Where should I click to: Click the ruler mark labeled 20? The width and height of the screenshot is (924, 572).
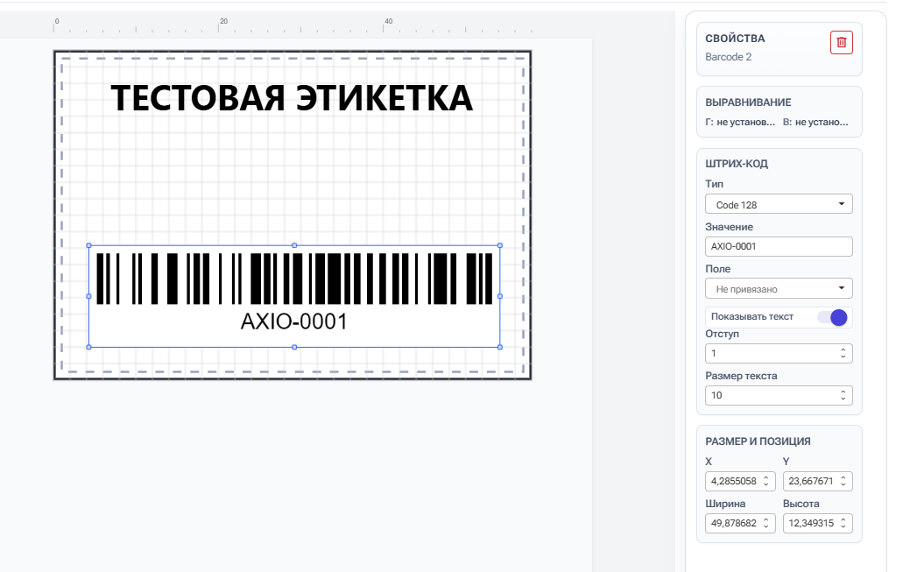coord(223,21)
